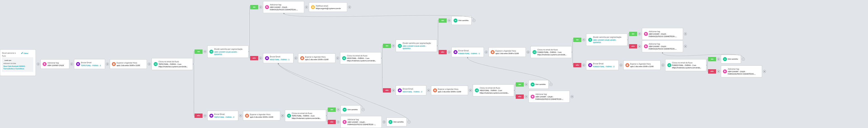The width and height of the screenshot is (868, 128).
Task: Add step after ABM-1:MANY-CALIX tag node
Action: pyautogui.click(x=72, y=64)
